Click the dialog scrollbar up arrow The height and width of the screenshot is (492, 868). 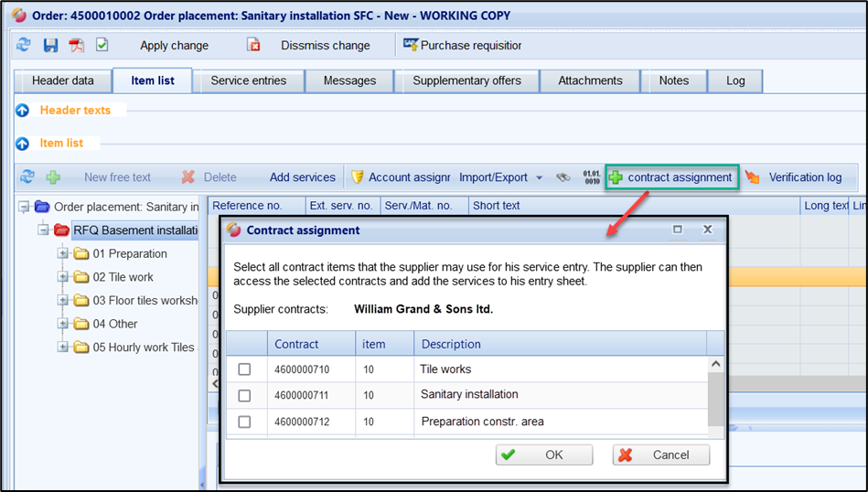715,364
